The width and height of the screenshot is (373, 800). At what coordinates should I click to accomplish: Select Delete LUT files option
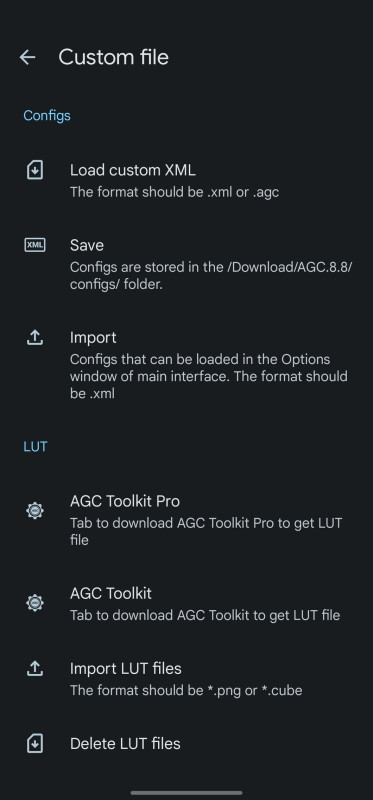tap(186, 743)
